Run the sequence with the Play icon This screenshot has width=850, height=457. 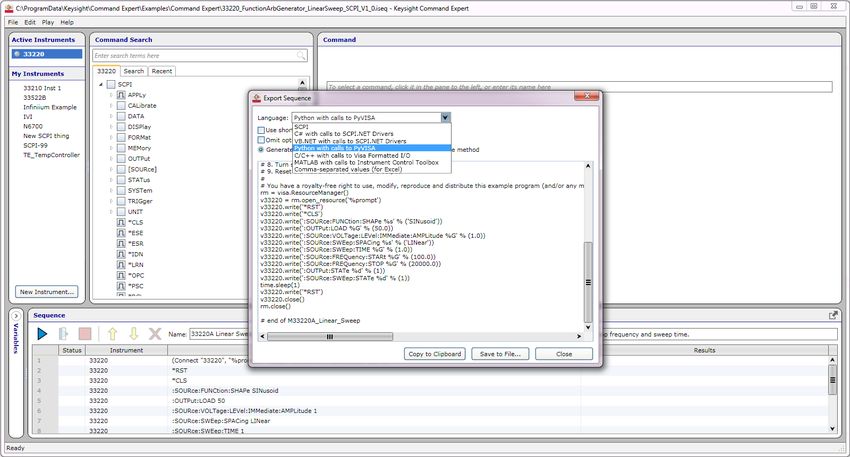point(42,334)
